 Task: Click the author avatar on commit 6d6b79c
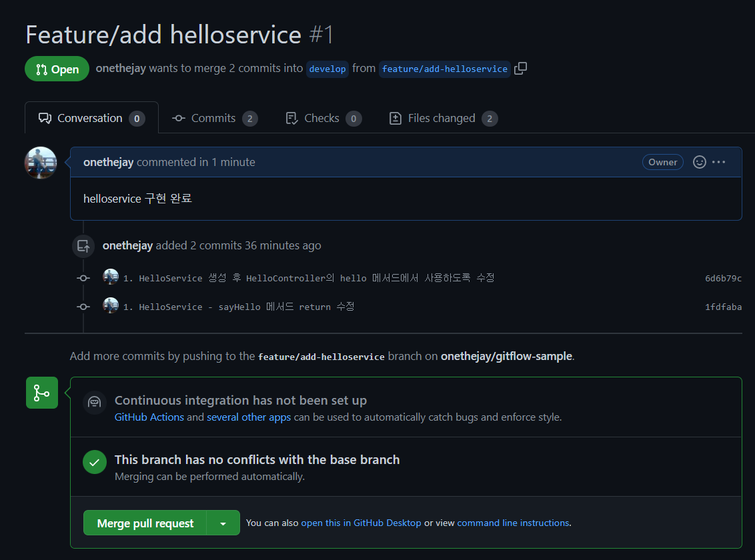coord(111,277)
